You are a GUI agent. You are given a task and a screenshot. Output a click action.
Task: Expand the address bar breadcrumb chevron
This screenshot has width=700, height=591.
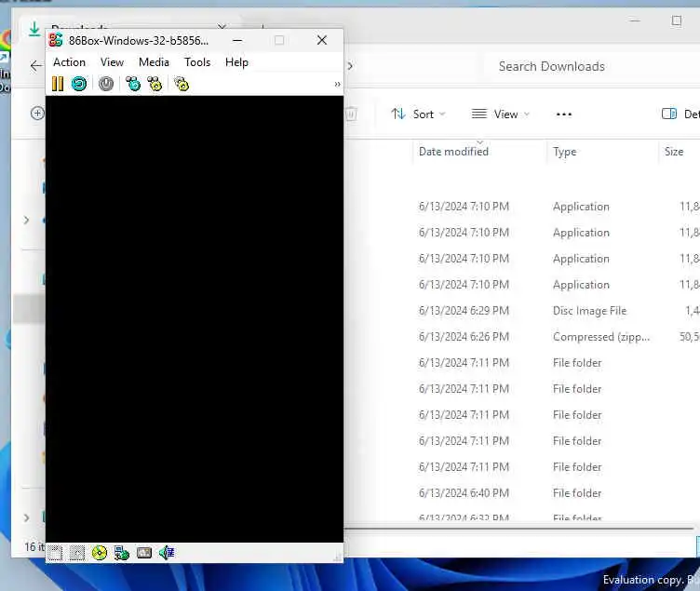(x=350, y=66)
